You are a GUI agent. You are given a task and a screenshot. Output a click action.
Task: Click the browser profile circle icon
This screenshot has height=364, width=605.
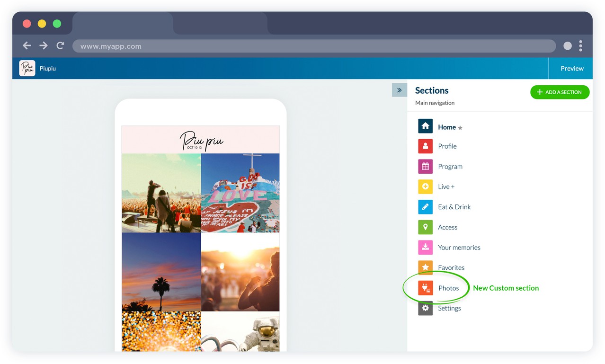pos(568,46)
